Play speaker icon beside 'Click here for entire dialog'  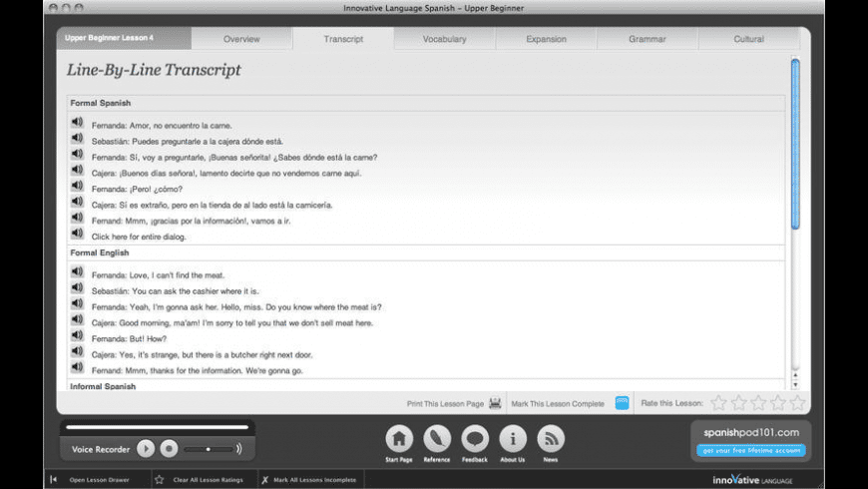click(x=77, y=234)
